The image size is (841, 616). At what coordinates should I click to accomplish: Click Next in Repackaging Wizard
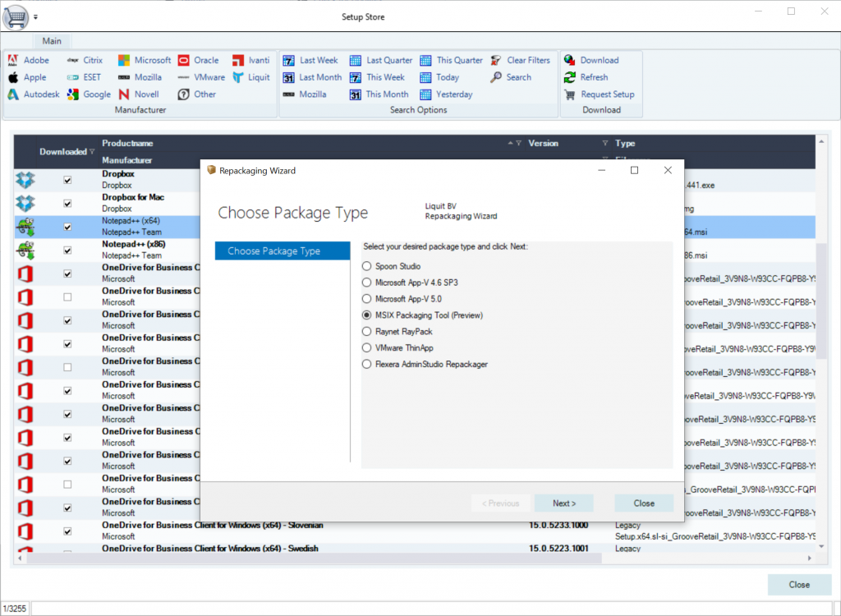click(x=564, y=503)
